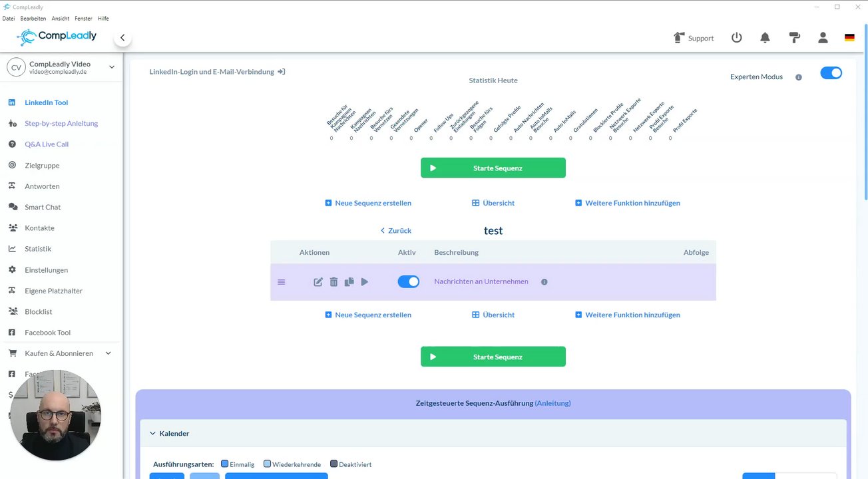Open the Anleitung link for timed sequences
The image size is (868, 479).
[552, 403]
